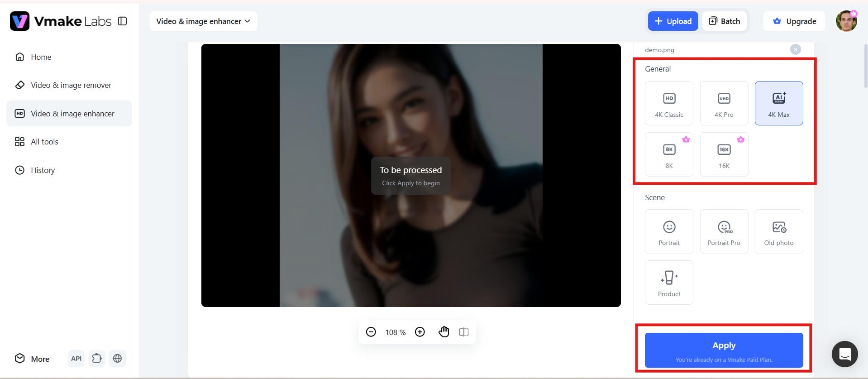Select the 4K Pro option
This screenshot has width=868, height=379.
pos(724,103)
